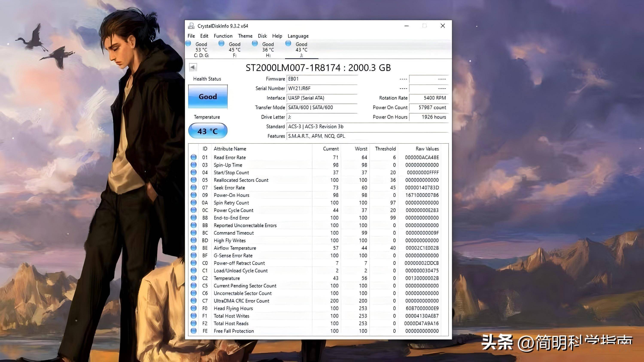Open the File menu

tap(191, 36)
